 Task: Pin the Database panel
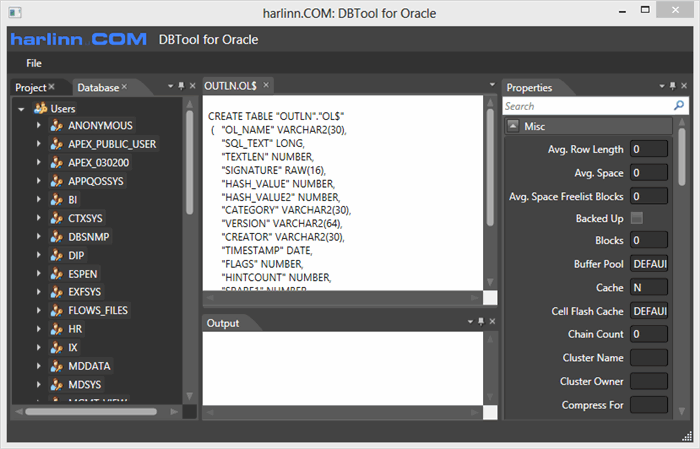pos(181,86)
